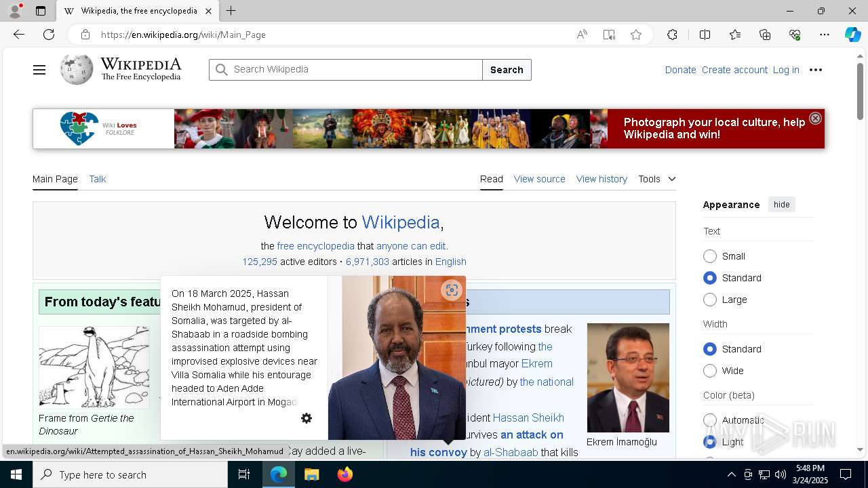The width and height of the screenshot is (868, 488).
Task: Open the Favorites list icon
Action: coord(735,35)
